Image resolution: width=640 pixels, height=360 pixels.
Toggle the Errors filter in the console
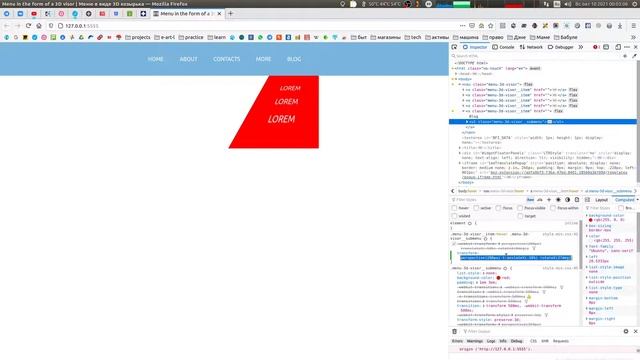[457, 341]
